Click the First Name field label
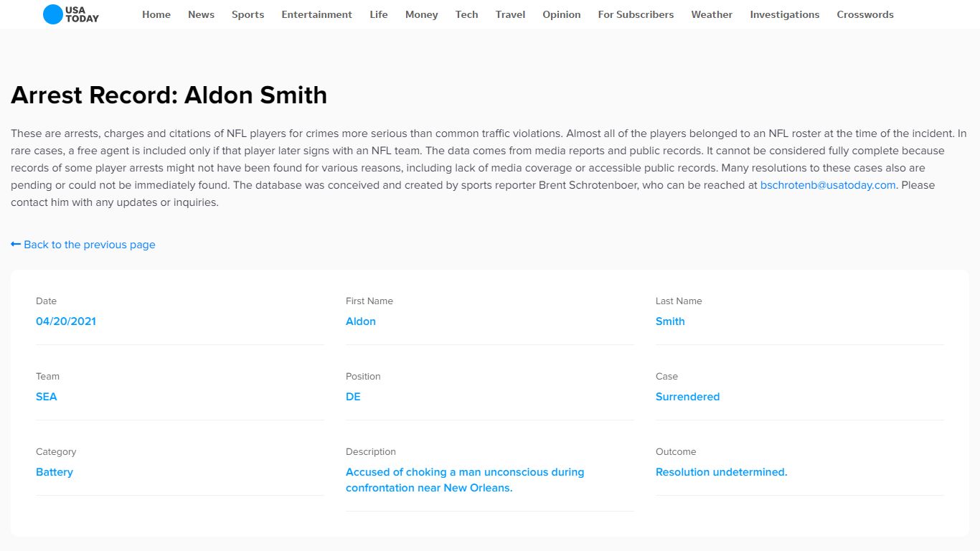 pyautogui.click(x=369, y=301)
